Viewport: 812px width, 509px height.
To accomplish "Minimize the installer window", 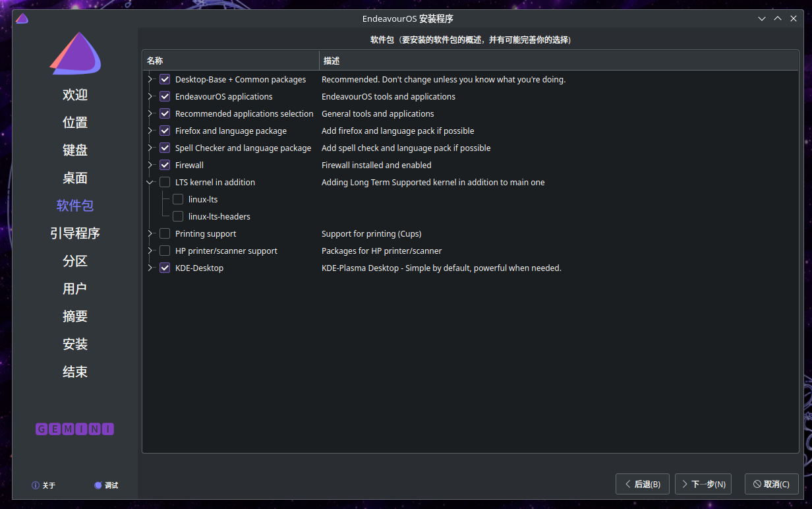I will click(762, 18).
